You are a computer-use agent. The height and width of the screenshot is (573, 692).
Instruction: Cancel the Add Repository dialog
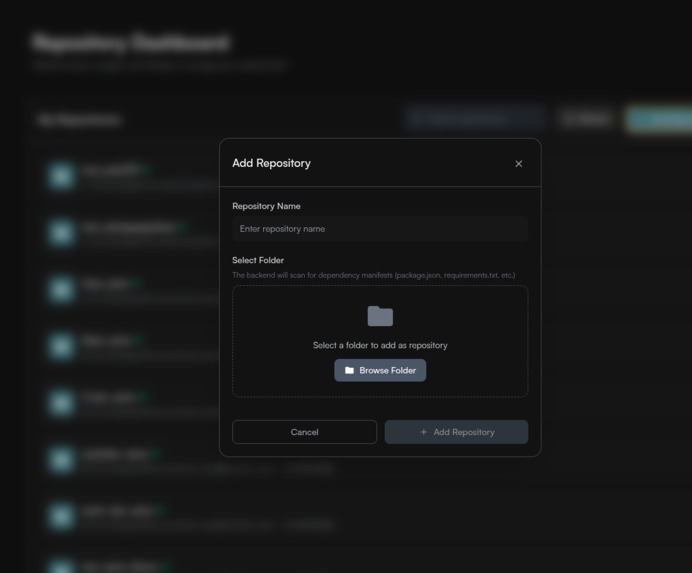click(x=305, y=432)
